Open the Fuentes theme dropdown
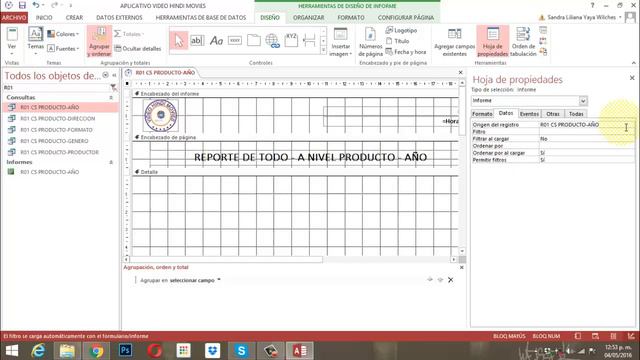Viewport: 640px width, 360px height. coord(63,49)
